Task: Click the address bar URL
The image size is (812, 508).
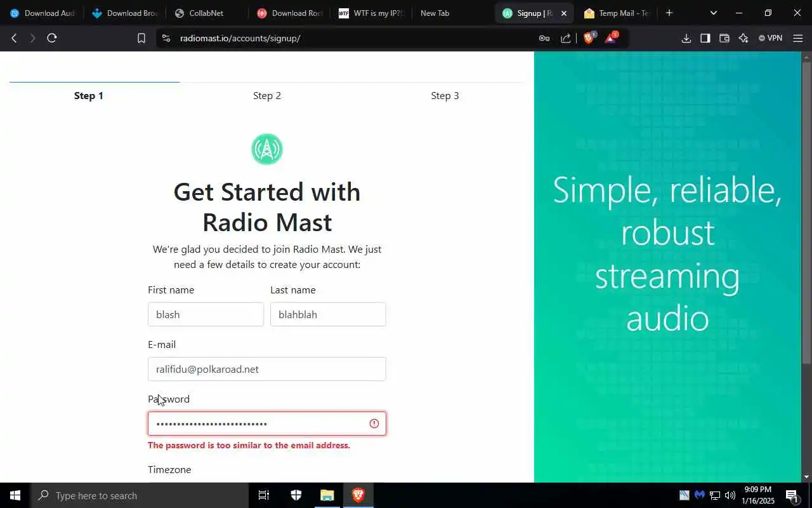Action: coord(240,38)
